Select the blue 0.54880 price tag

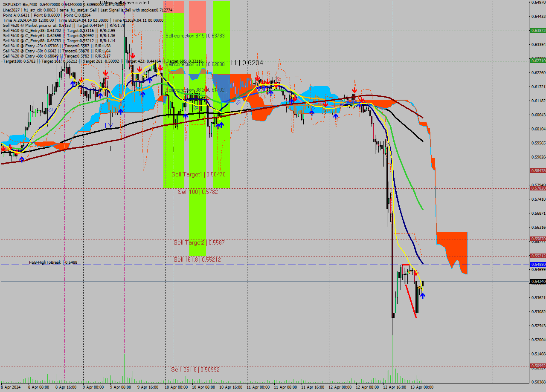(x=537, y=265)
